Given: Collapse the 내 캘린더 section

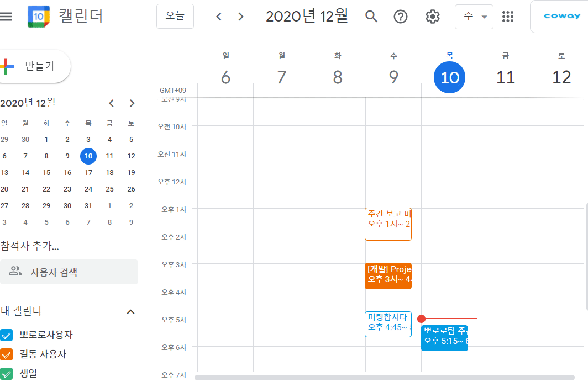Looking at the screenshot, I should (x=130, y=312).
